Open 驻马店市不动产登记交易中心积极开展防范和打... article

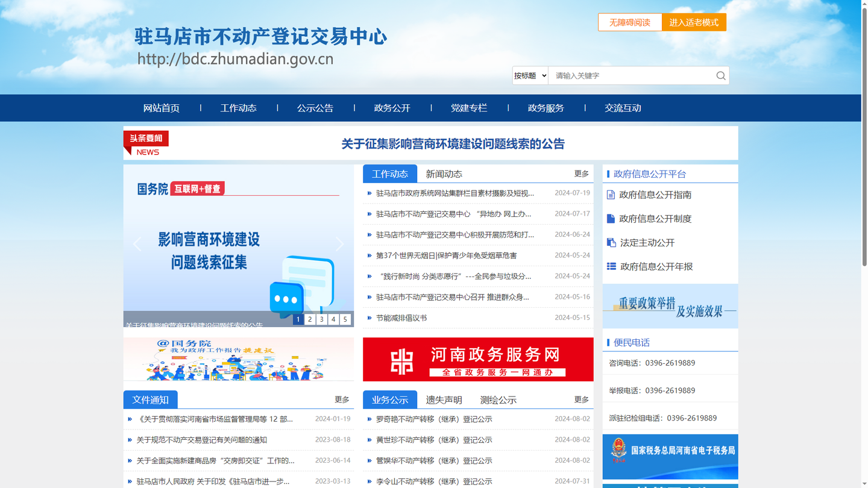(x=455, y=235)
